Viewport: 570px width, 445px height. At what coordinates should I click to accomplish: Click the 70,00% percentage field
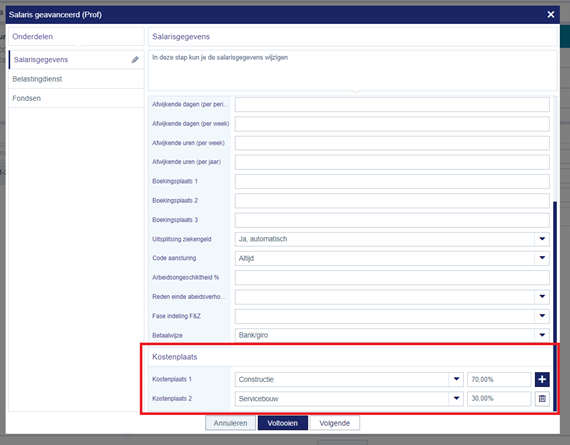499,379
